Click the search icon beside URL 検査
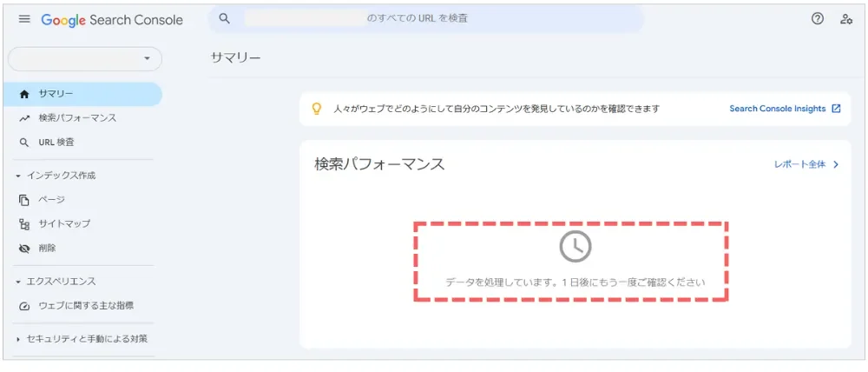The height and width of the screenshot is (372, 868). tap(23, 143)
